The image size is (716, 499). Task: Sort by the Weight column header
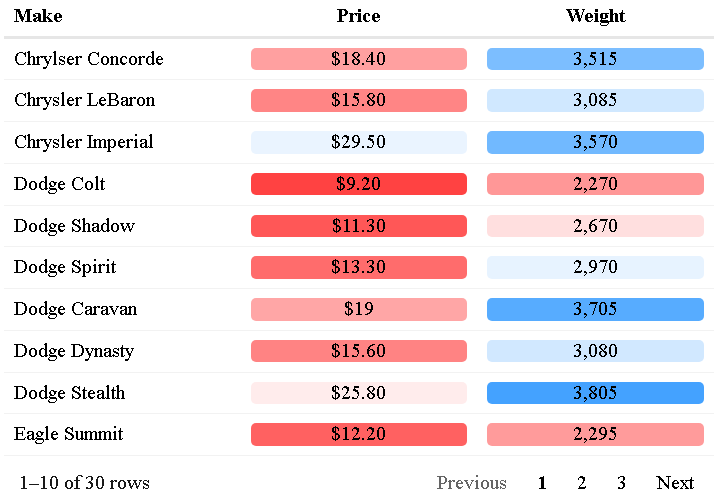[x=595, y=16]
